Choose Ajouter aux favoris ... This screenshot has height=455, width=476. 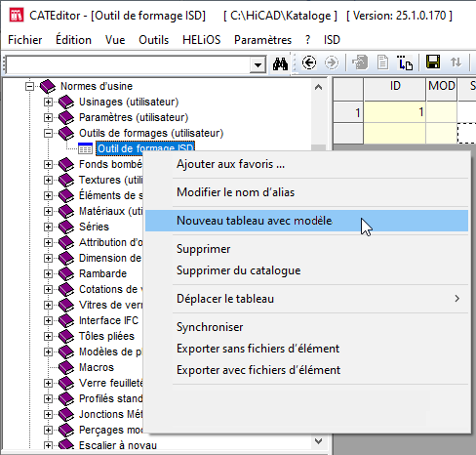(306, 164)
